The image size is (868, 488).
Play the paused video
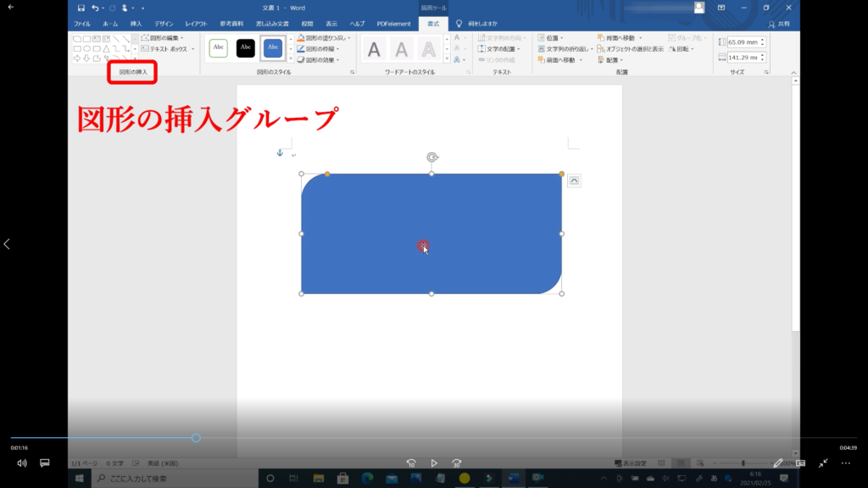pyautogui.click(x=434, y=463)
